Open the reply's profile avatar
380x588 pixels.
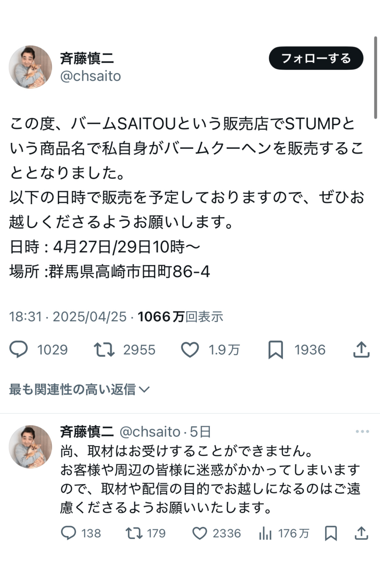(30, 447)
